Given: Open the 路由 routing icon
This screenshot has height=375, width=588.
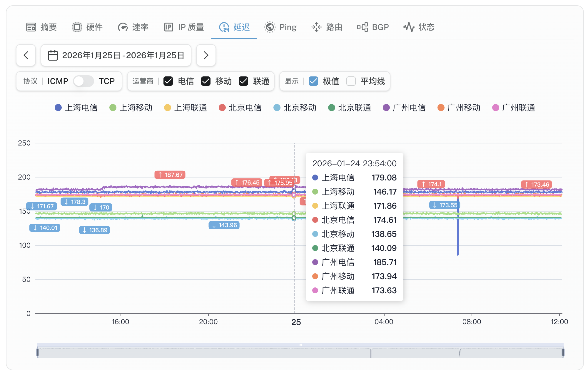Looking at the screenshot, I should (x=317, y=27).
